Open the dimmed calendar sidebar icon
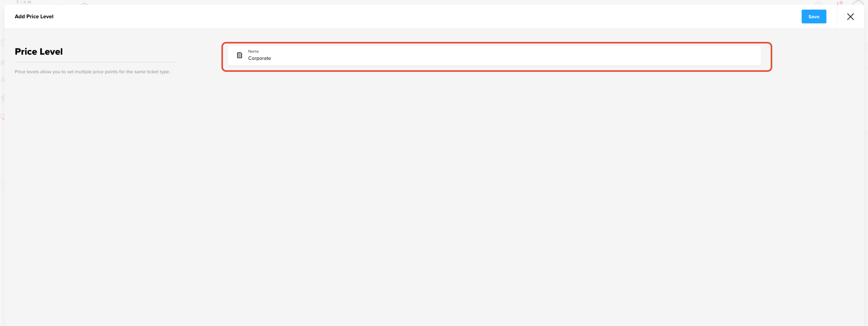The height and width of the screenshot is (326, 868). (x=2, y=43)
